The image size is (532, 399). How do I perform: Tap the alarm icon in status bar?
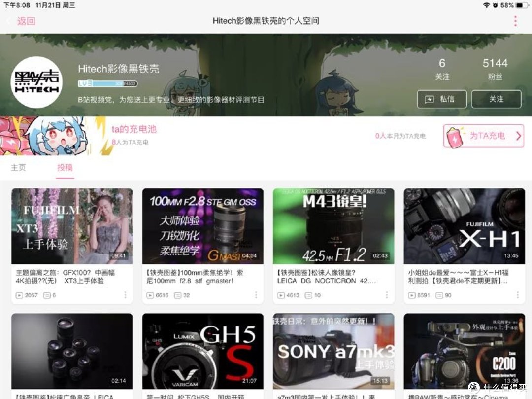coord(496,5)
